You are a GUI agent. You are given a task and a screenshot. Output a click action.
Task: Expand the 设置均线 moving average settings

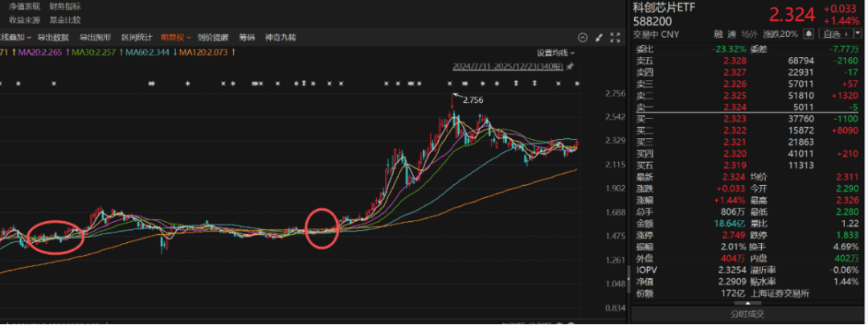coord(553,52)
